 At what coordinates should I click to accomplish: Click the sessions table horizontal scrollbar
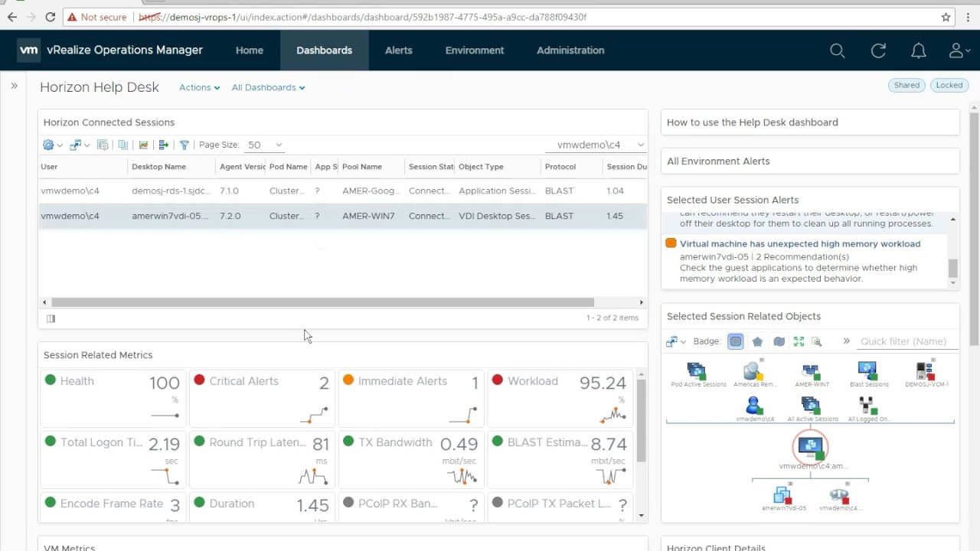[x=322, y=302]
